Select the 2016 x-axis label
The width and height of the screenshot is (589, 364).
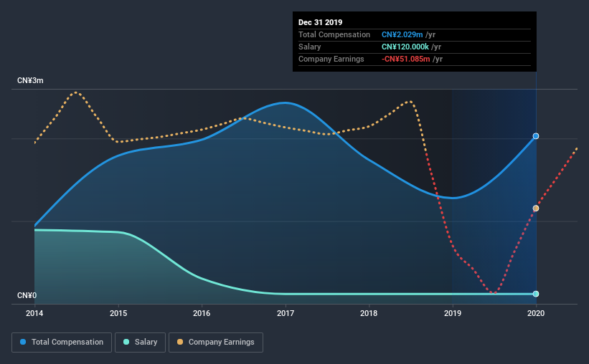tap(202, 313)
